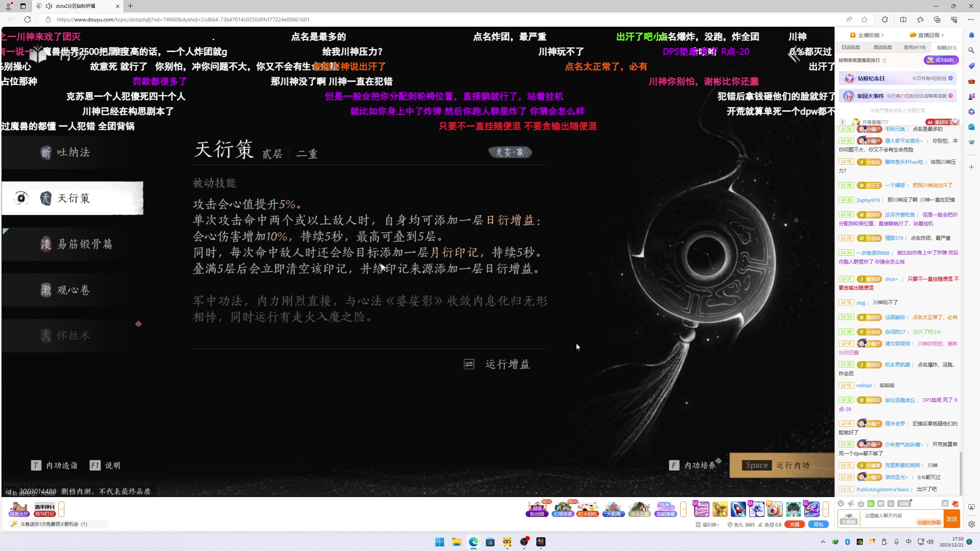Click the 高能 danmaku option in chat toolbar
The height and width of the screenshot is (551, 980).
[904, 504]
